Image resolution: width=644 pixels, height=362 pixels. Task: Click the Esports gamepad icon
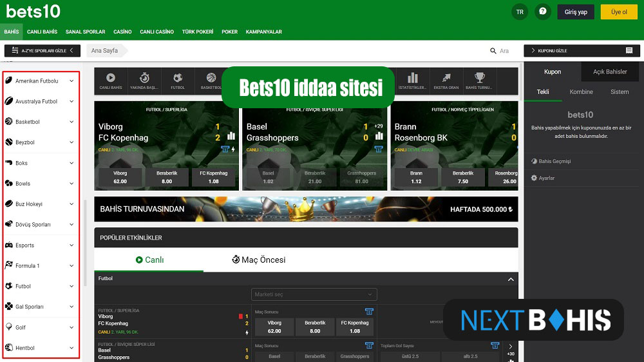[9, 245]
